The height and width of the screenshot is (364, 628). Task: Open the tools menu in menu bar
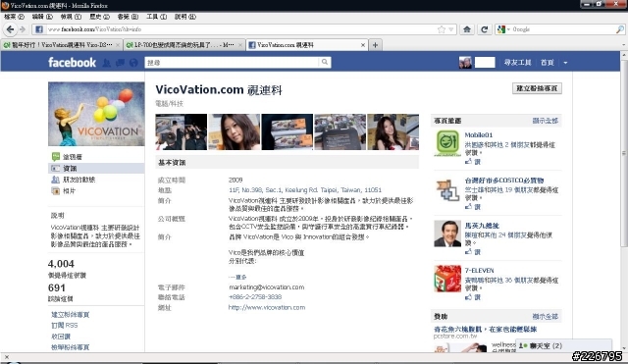[156, 17]
